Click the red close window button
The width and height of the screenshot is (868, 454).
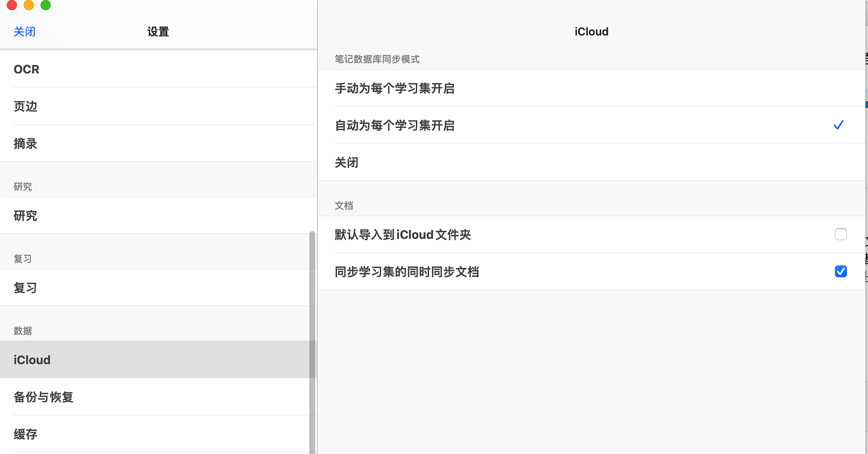[11, 5]
